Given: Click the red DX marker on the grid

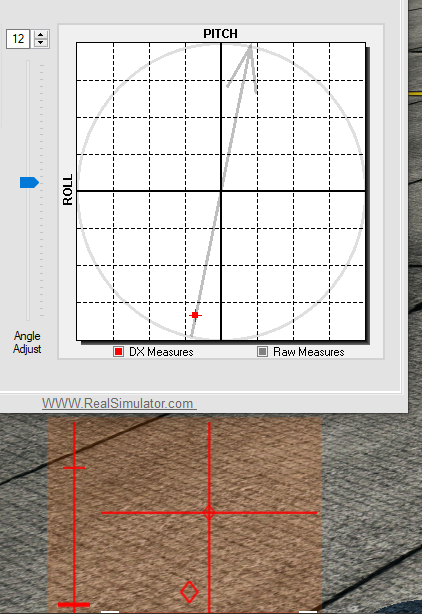Looking at the screenshot, I should click(195, 315).
